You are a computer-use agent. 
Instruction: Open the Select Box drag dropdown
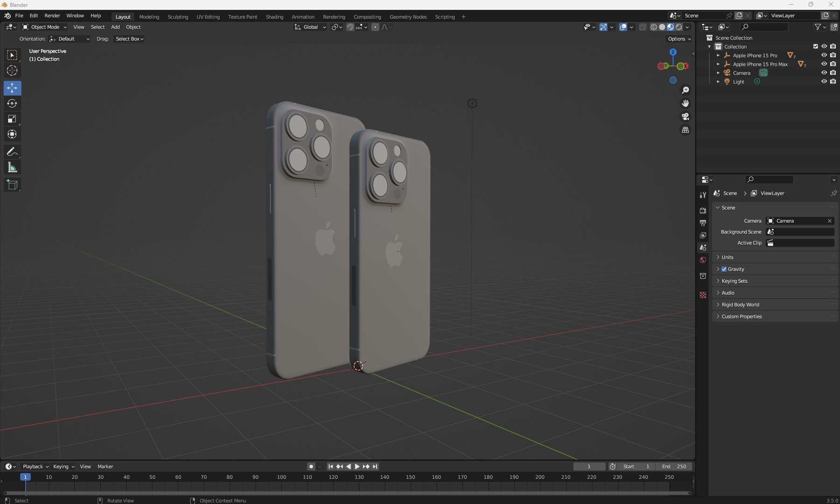pyautogui.click(x=129, y=39)
